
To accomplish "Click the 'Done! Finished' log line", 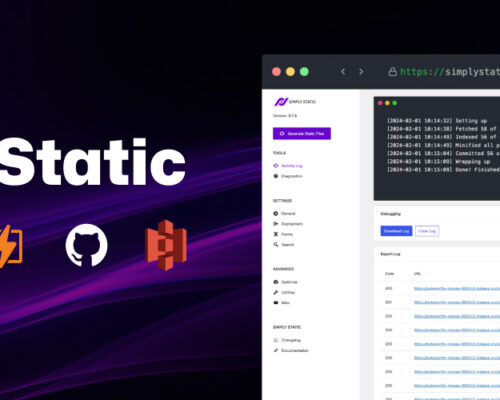I will pyautogui.click(x=443, y=170).
